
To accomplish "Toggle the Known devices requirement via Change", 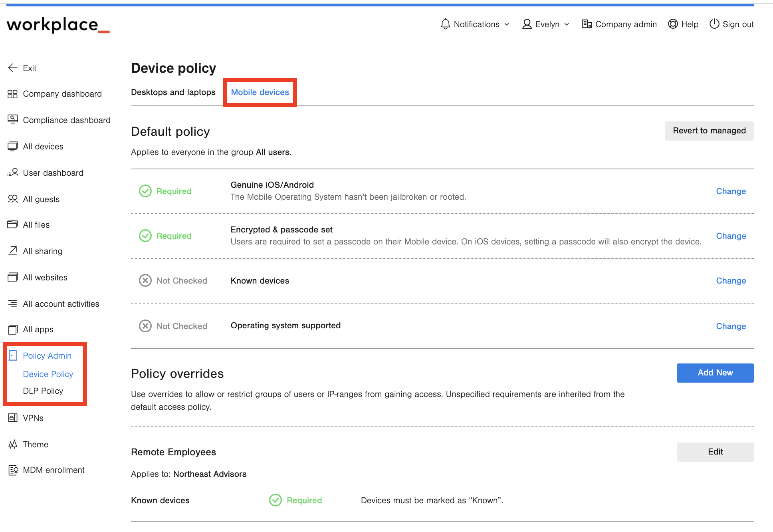I will [x=731, y=280].
